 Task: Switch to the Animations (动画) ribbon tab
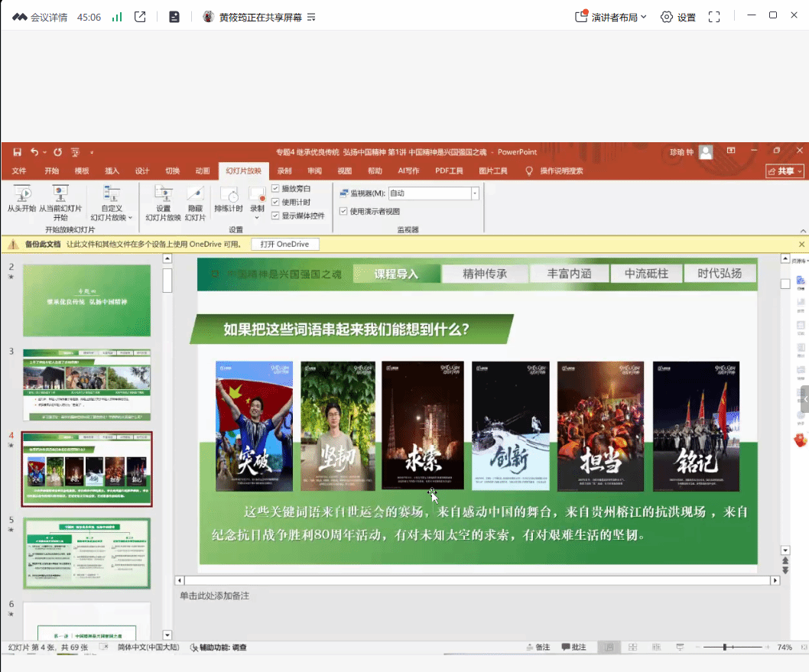tap(202, 171)
